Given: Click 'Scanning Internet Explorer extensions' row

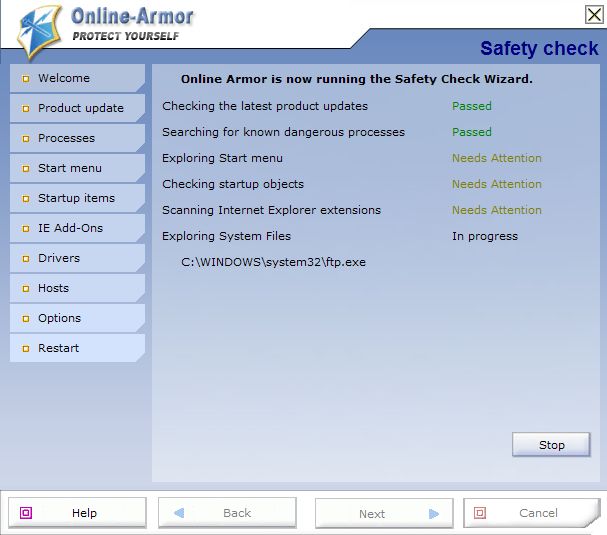Looking at the screenshot, I should [x=271, y=210].
